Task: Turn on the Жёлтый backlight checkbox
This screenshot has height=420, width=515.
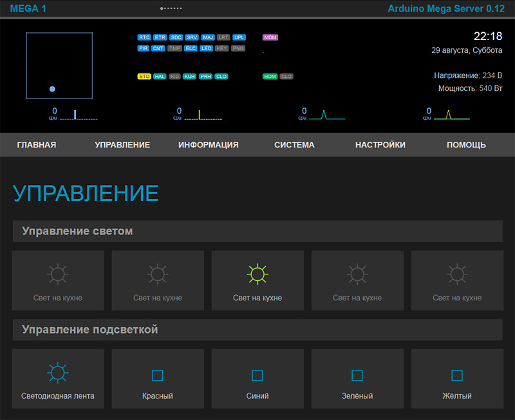Action: click(457, 375)
